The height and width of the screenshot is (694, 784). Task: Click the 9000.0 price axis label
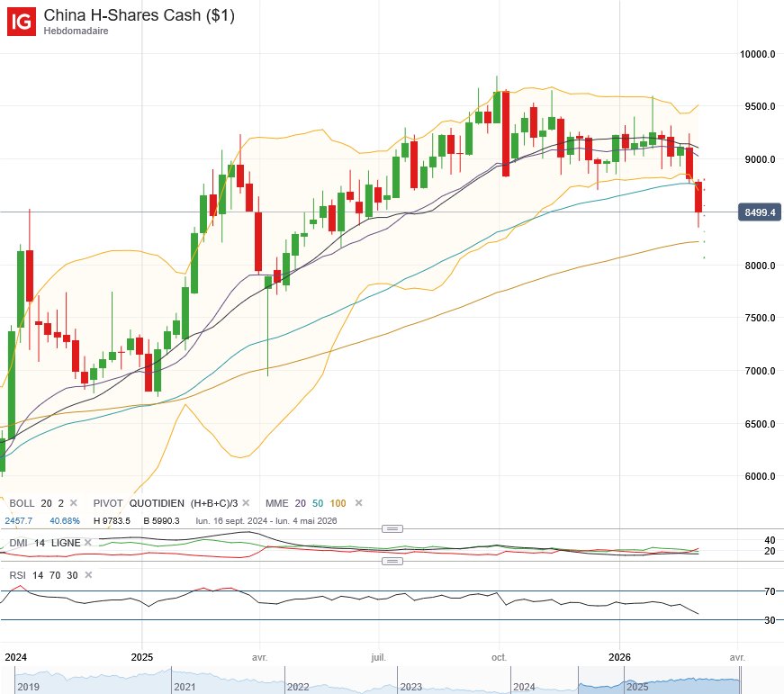point(760,159)
